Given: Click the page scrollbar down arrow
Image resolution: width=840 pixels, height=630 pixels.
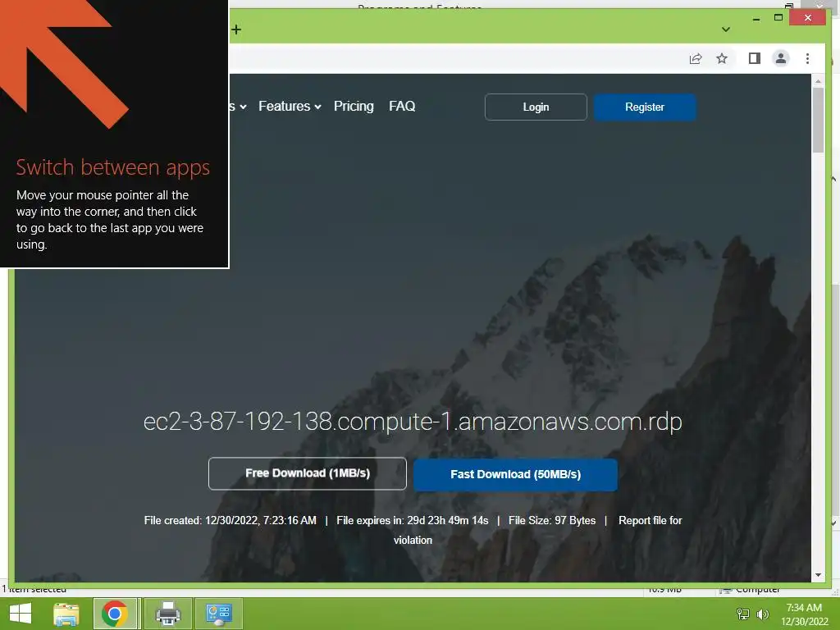Looking at the screenshot, I should pyautogui.click(x=818, y=575).
